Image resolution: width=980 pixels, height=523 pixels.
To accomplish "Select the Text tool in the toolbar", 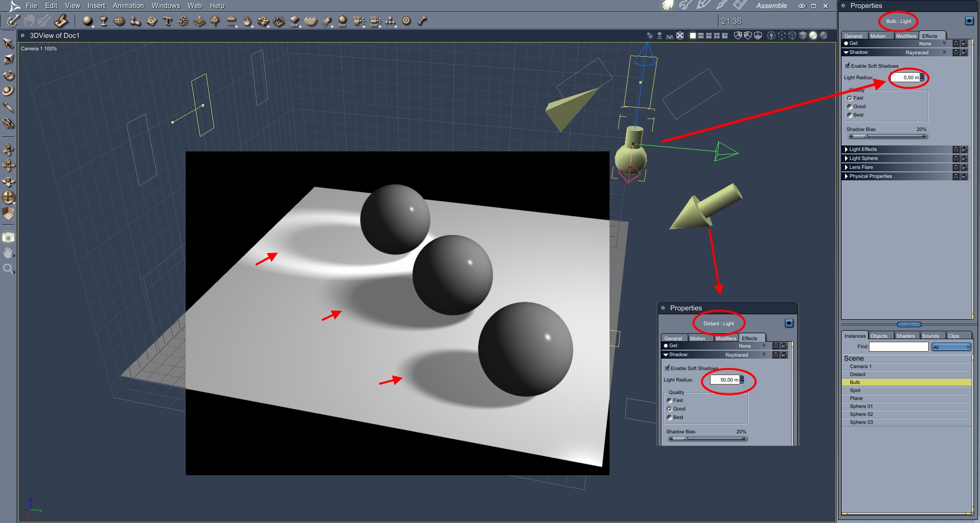I will click(167, 21).
